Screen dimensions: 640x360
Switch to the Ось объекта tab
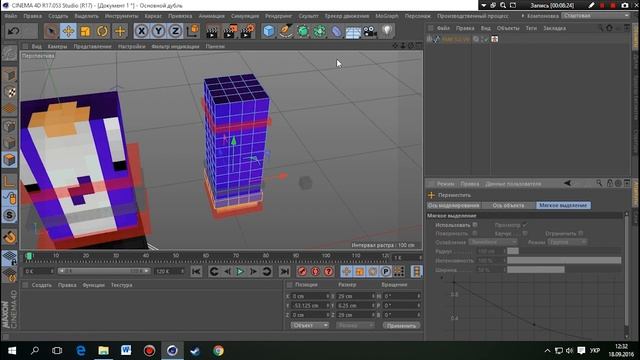[x=508, y=205]
